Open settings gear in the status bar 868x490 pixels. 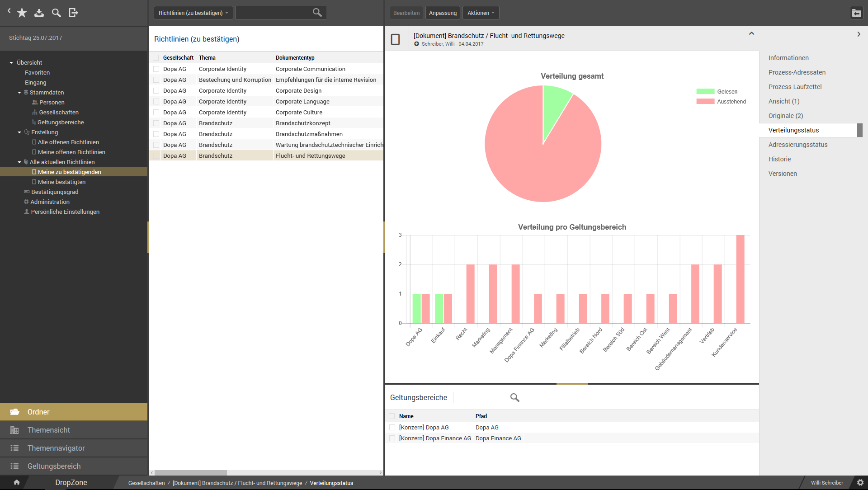(860, 483)
